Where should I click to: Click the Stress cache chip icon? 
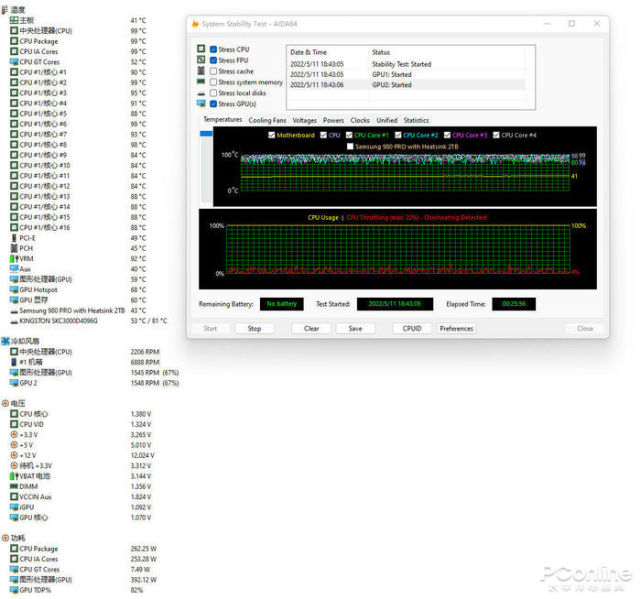(201, 71)
